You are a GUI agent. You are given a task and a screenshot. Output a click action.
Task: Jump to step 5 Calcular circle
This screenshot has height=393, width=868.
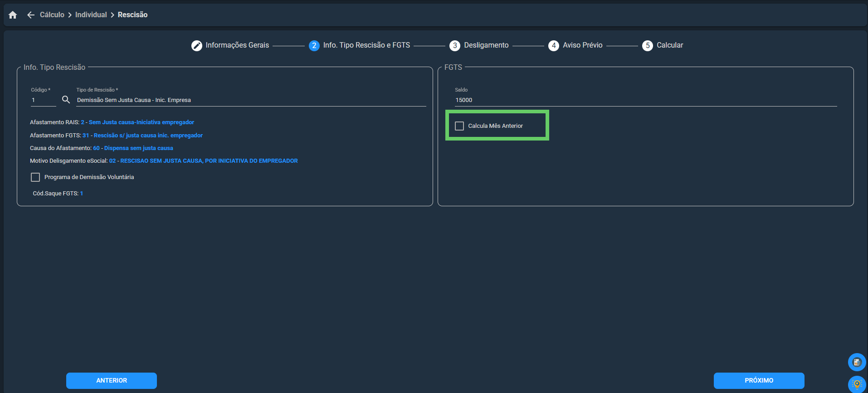(648, 45)
